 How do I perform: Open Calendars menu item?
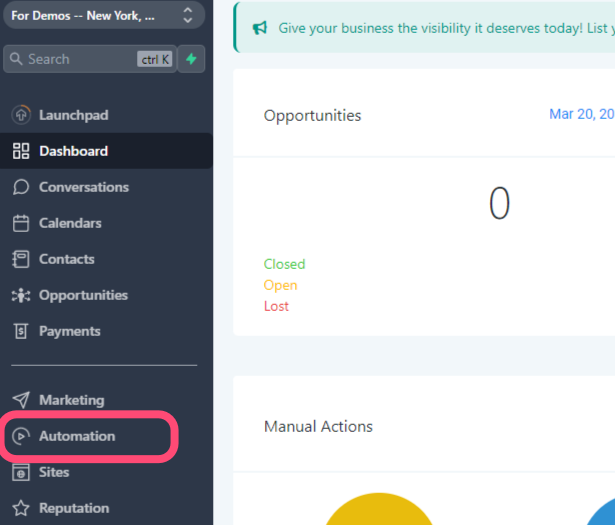tap(106, 223)
